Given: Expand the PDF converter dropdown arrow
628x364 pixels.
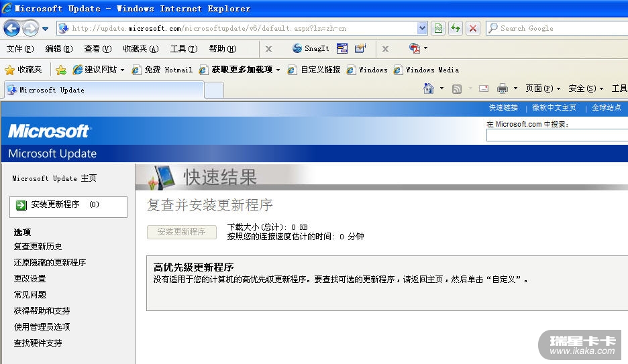Looking at the screenshot, I should (426, 48).
